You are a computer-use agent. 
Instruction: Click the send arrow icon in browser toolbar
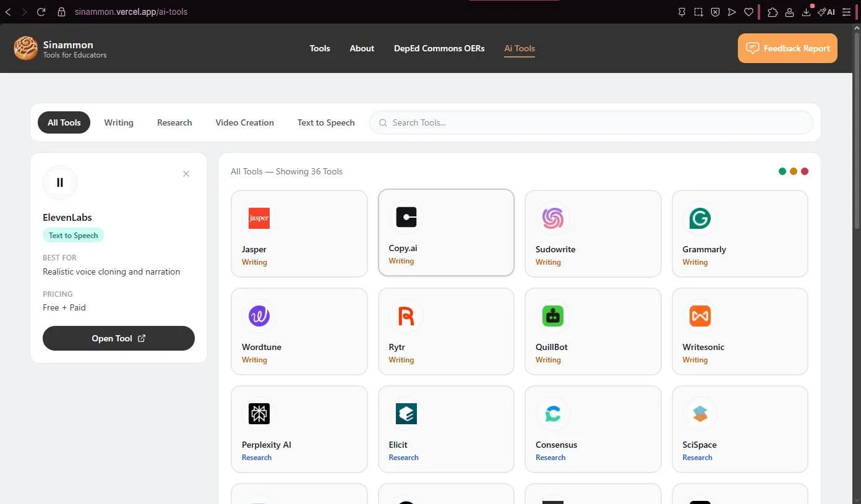point(732,12)
